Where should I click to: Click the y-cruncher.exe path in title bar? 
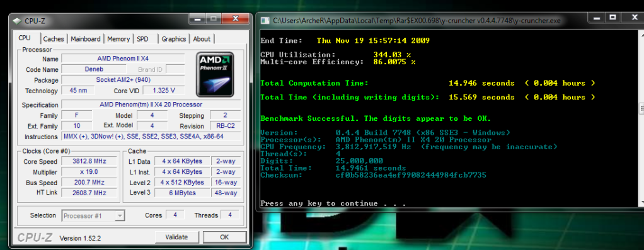417,20
